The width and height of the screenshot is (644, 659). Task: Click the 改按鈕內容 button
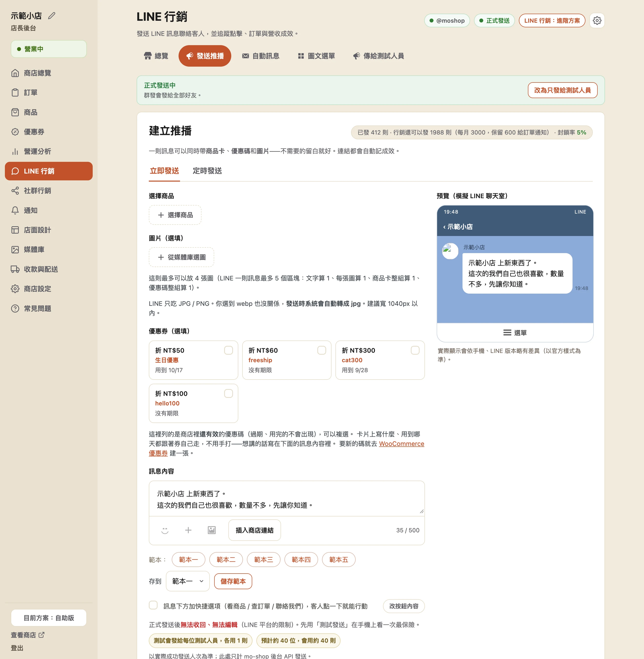coord(404,606)
